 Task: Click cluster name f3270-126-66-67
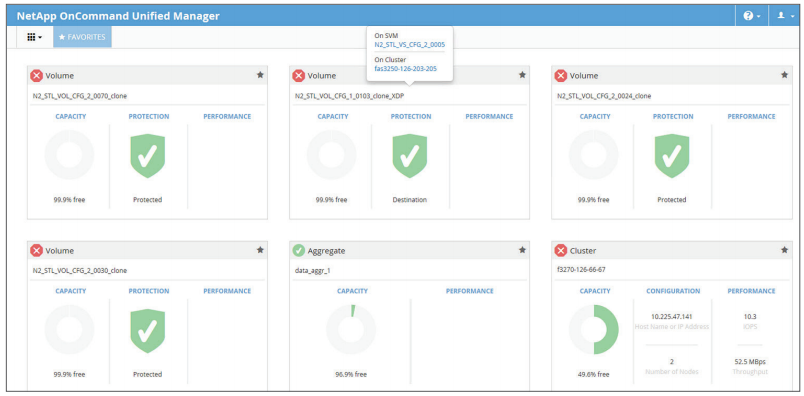pyautogui.click(x=581, y=269)
